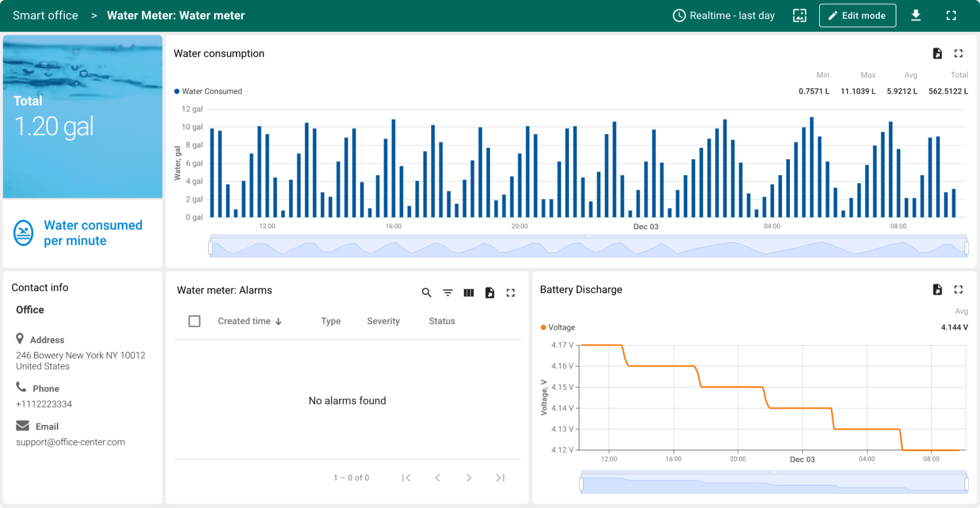The image size is (980, 508).
Task: Sort alarms by Type column
Action: tap(331, 321)
